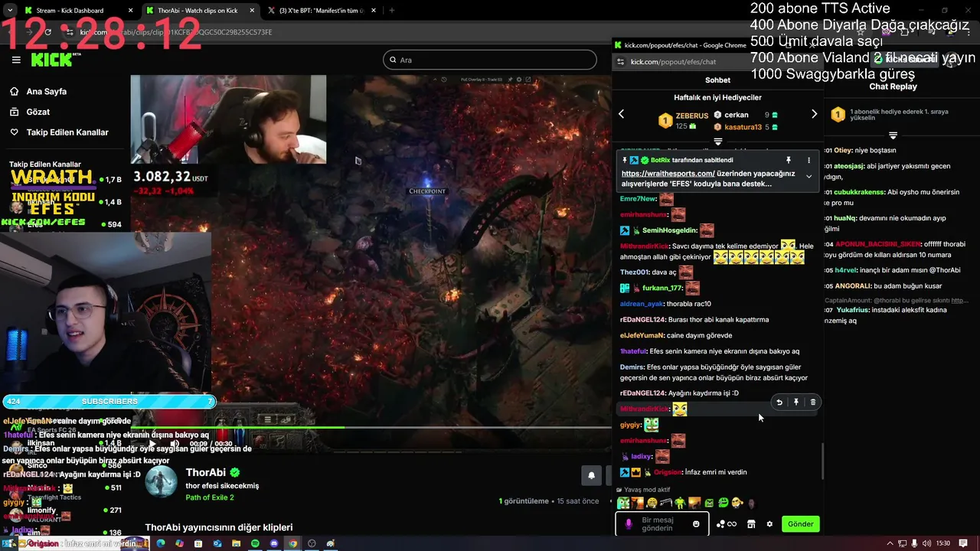Open cerkan in top gifters
The image size is (980, 551).
point(737,115)
